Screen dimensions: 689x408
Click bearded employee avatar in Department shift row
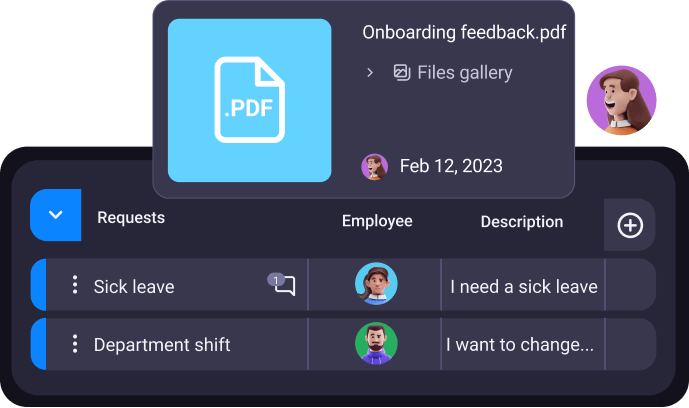pos(376,343)
